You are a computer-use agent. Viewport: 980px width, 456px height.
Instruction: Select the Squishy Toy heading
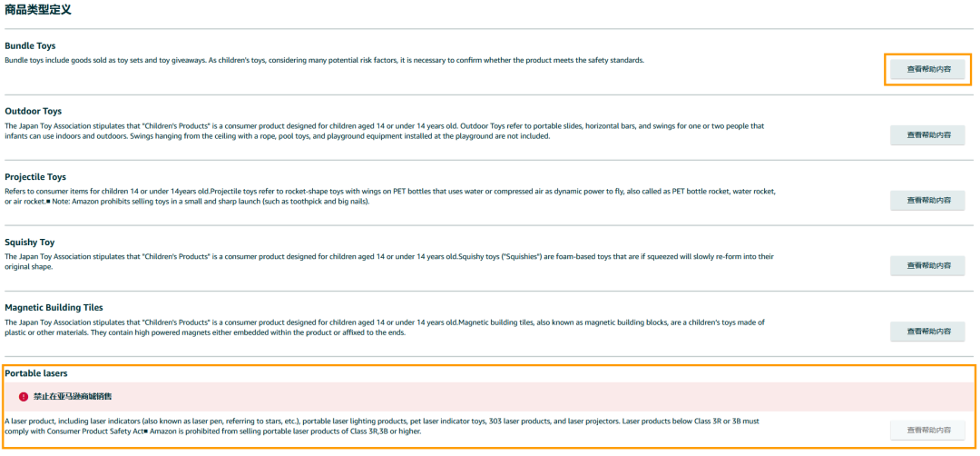coord(29,242)
